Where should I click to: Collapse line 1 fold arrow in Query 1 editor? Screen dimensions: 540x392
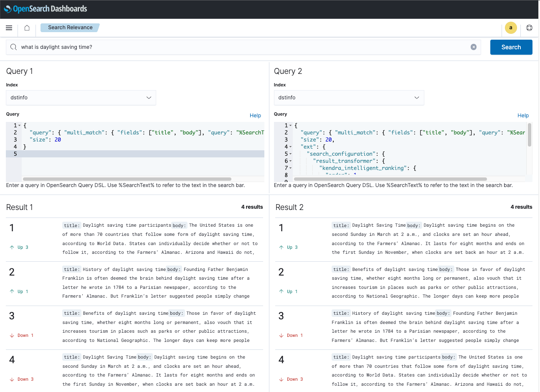pyautogui.click(x=19, y=125)
